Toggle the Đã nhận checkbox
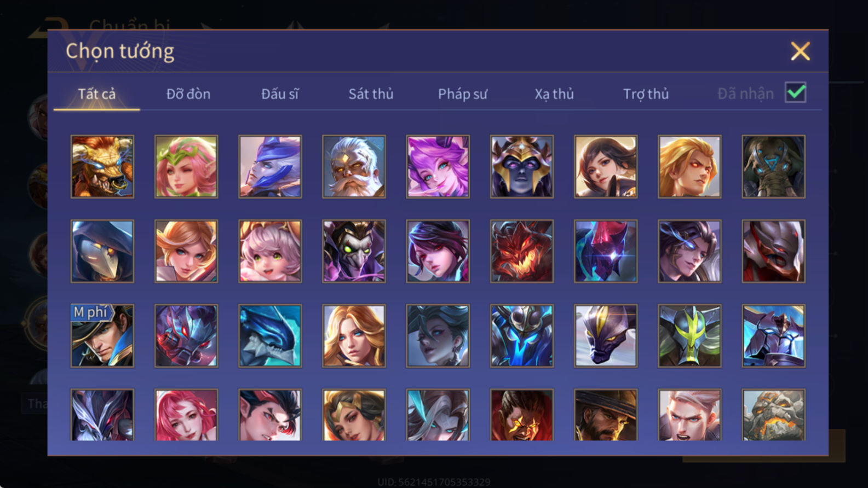This screenshot has width=868, height=488. [x=795, y=92]
